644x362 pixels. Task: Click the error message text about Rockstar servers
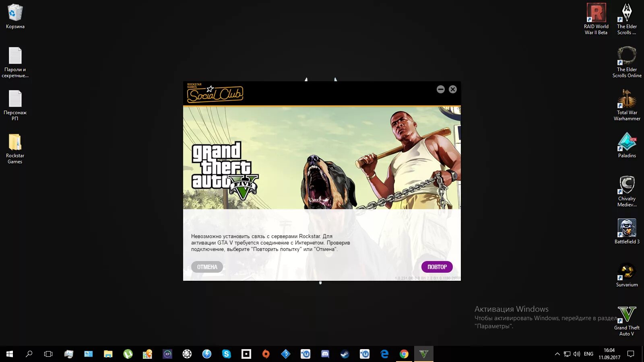point(270,243)
